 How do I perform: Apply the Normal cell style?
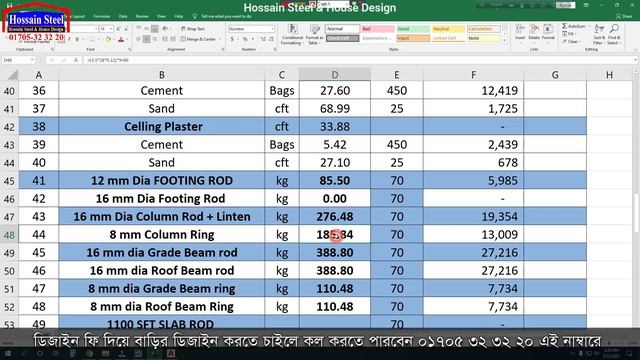(342, 29)
